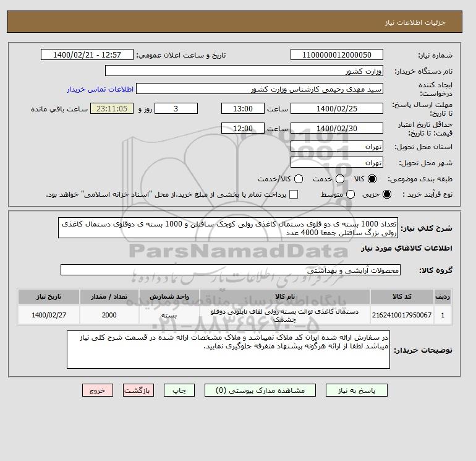Click the خروج exit button
This screenshot has height=461, width=476.
click(x=98, y=390)
